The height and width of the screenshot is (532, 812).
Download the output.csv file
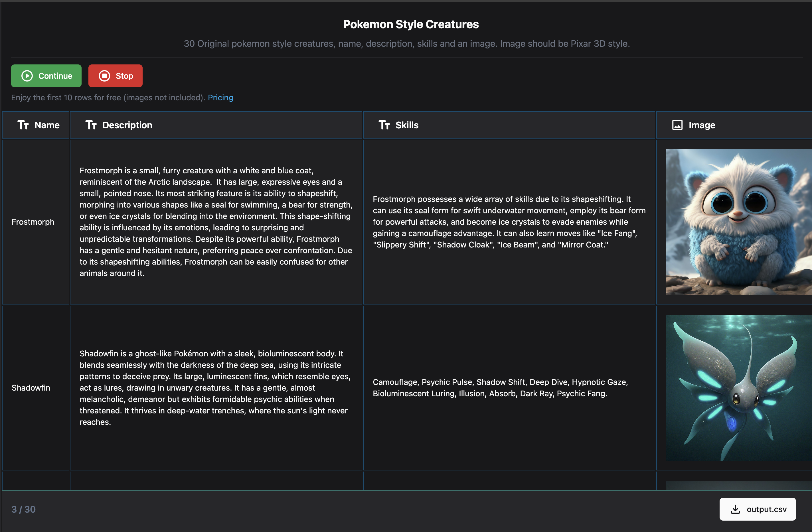tap(758, 509)
